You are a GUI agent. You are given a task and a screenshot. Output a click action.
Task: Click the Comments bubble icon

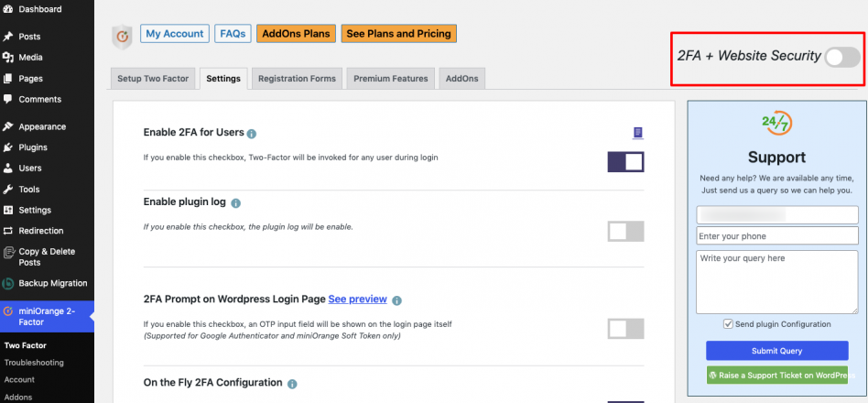tap(7, 99)
